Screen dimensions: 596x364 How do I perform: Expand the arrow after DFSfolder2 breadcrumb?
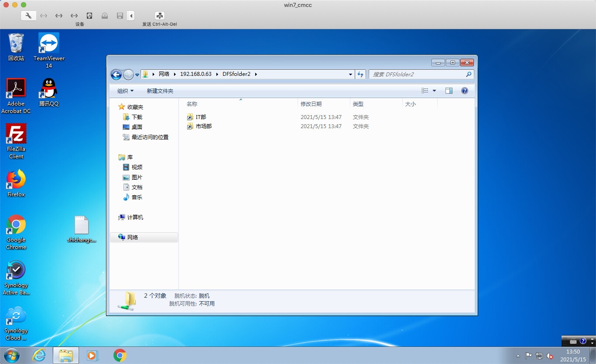[256, 74]
